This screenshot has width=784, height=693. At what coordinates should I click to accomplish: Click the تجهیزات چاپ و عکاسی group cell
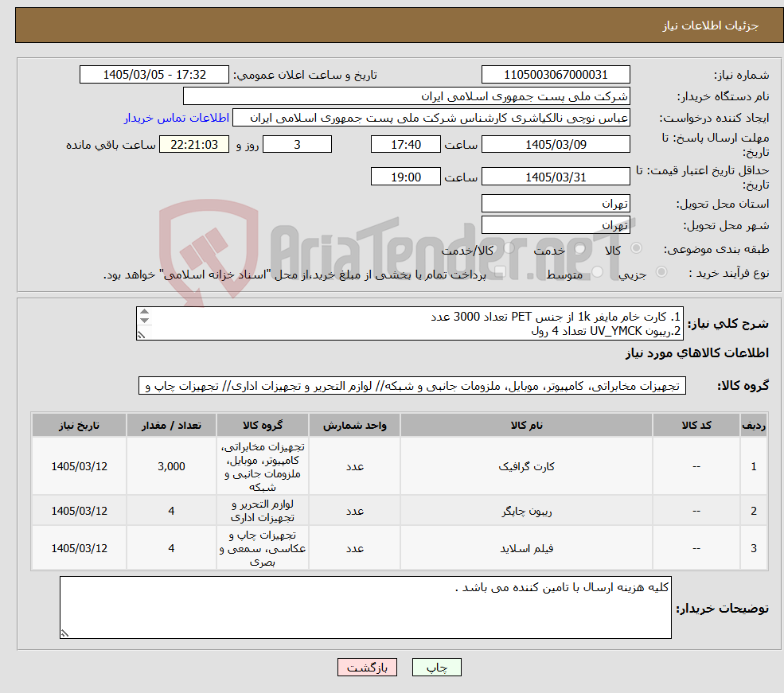click(263, 548)
